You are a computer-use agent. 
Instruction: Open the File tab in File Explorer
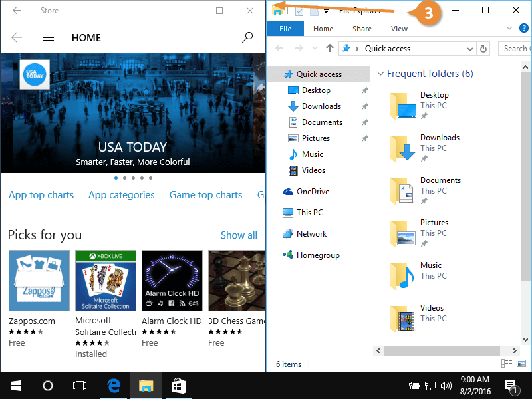tap(285, 29)
